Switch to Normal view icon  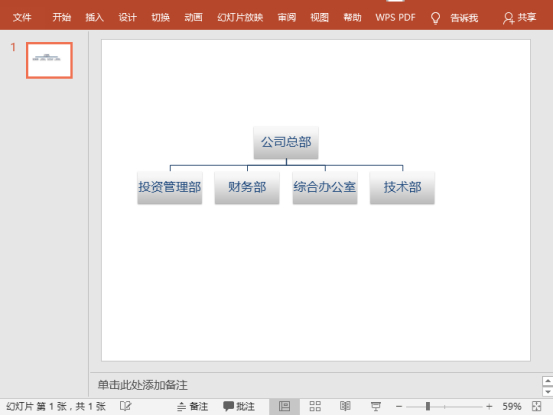click(284, 406)
